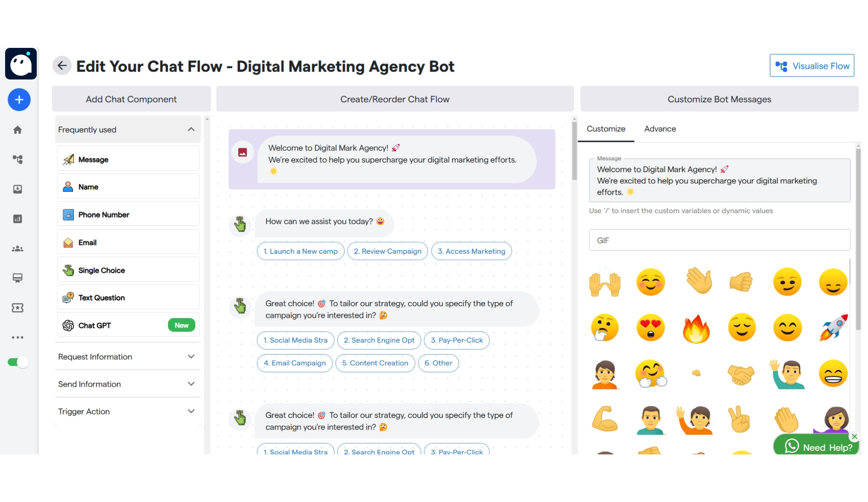Insert the thinking face emoji
The image size is (868, 502).
(605, 328)
